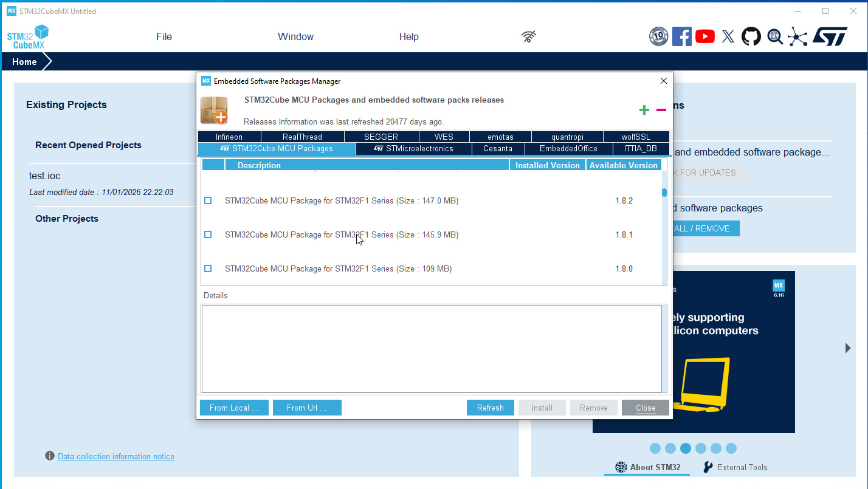The width and height of the screenshot is (868, 489).
Task: Switch to the wolfSSL tab
Action: 636,137
